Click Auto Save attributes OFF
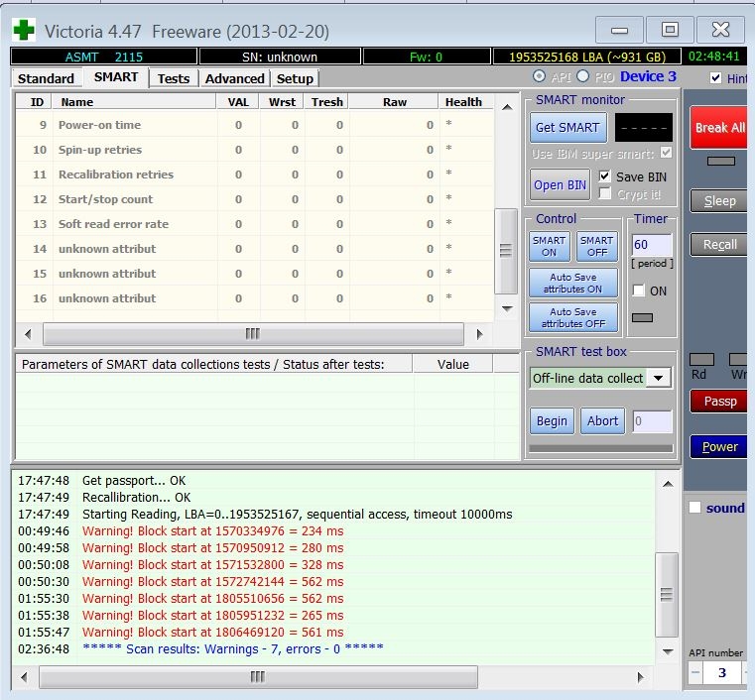 pyautogui.click(x=573, y=317)
